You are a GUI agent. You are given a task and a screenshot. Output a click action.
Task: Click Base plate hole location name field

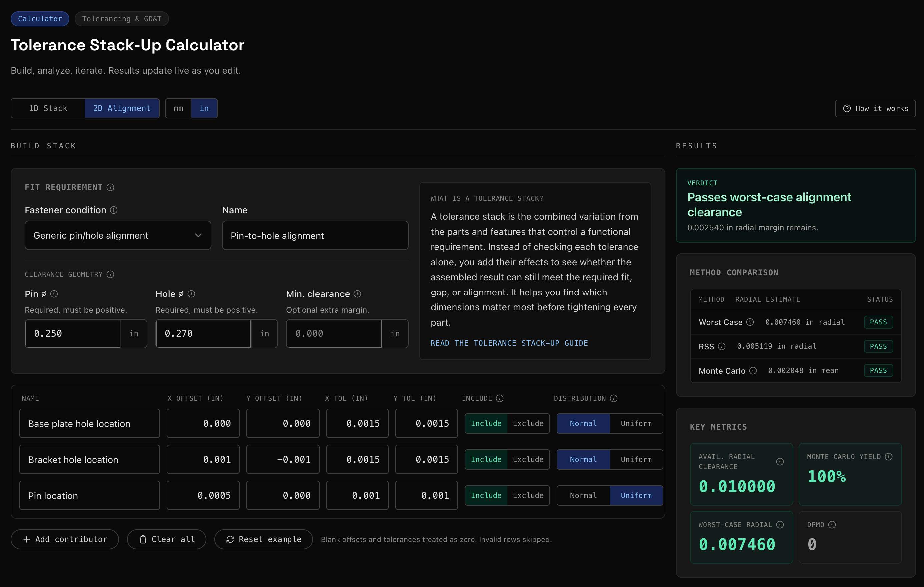[x=89, y=423]
